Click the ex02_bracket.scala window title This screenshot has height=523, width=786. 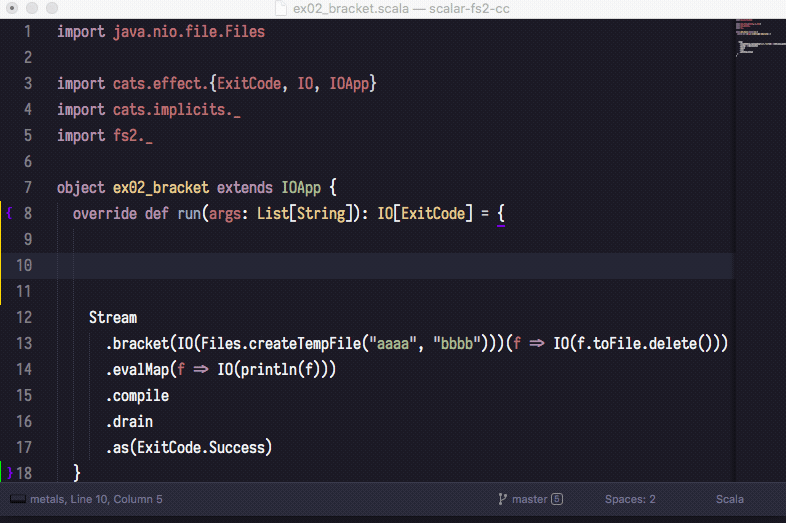pyautogui.click(x=401, y=9)
